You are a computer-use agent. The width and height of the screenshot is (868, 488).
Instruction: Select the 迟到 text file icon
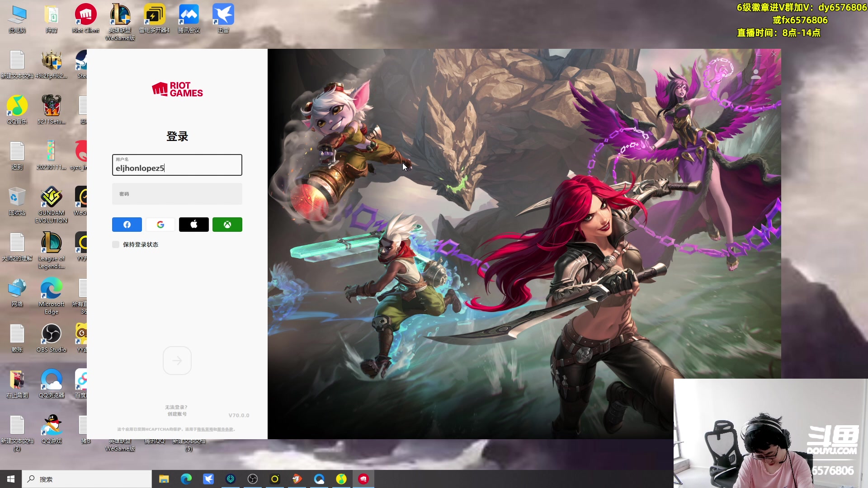coord(17,155)
